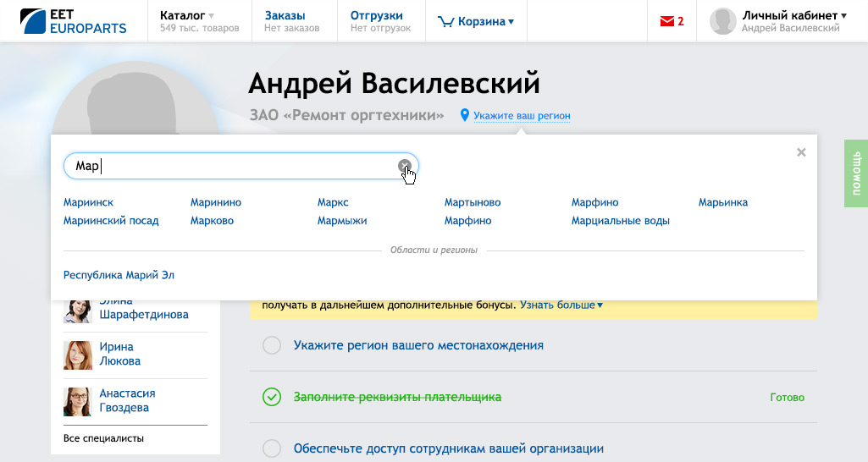Viewport: 868px width, 462px height.
Task: Clear the region search field
Action: [405, 166]
